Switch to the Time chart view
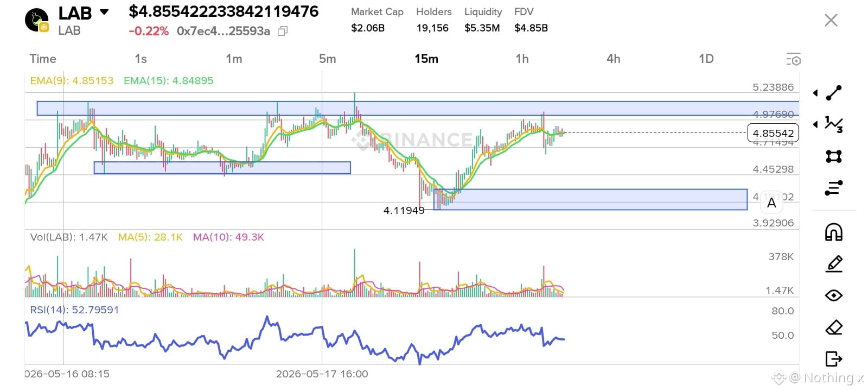The width and height of the screenshot is (868, 391). (43, 59)
